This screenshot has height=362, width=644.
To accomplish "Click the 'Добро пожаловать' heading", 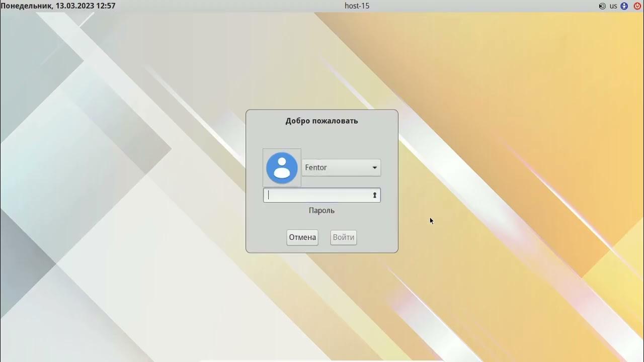I will coord(322,121).
